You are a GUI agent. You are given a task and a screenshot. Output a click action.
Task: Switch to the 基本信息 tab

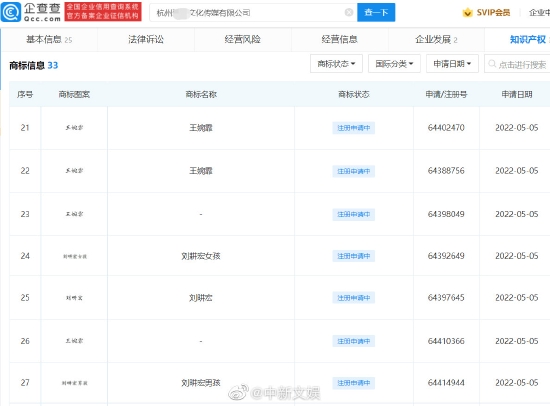pos(49,40)
